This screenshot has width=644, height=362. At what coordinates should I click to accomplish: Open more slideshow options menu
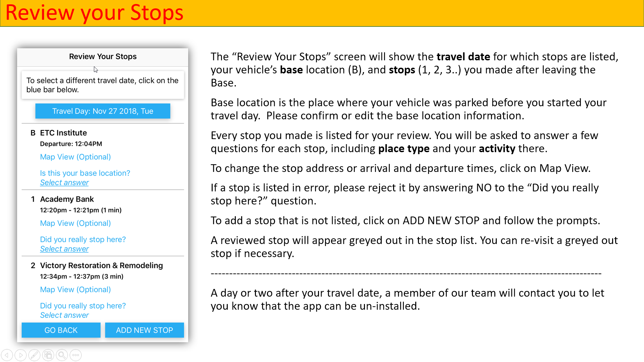tap(75, 355)
